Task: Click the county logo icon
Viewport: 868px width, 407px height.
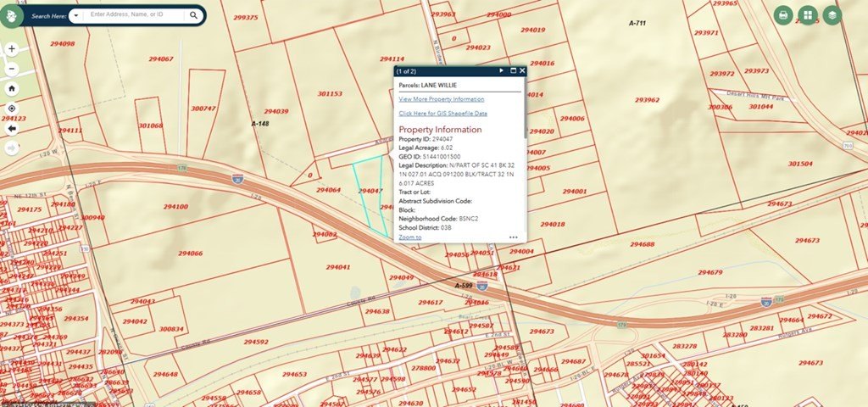Action: tap(13, 15)
